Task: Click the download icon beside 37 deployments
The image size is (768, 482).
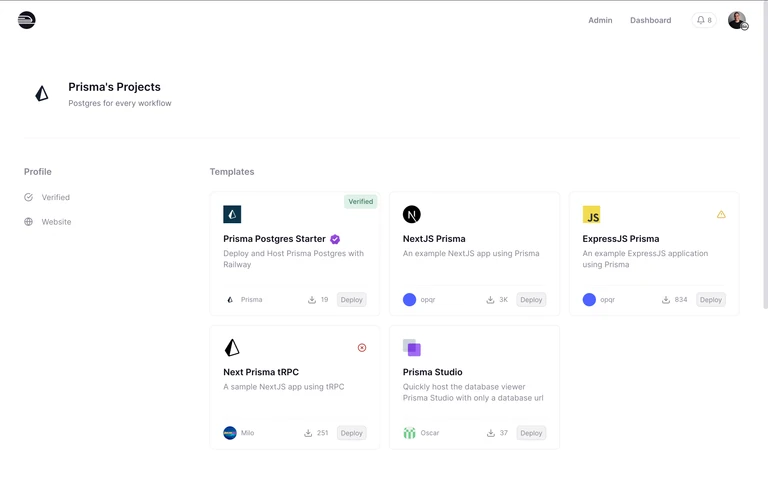Action: [491, 433]
